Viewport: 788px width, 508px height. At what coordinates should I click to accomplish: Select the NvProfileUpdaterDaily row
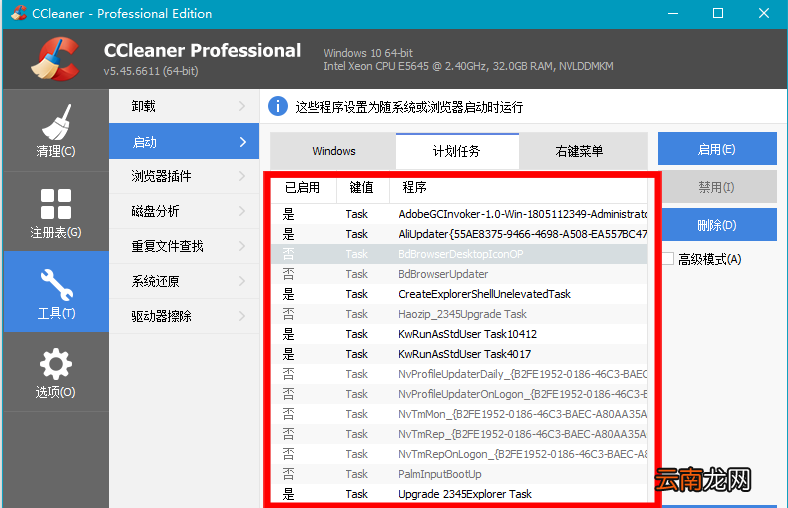pos(459,374)
